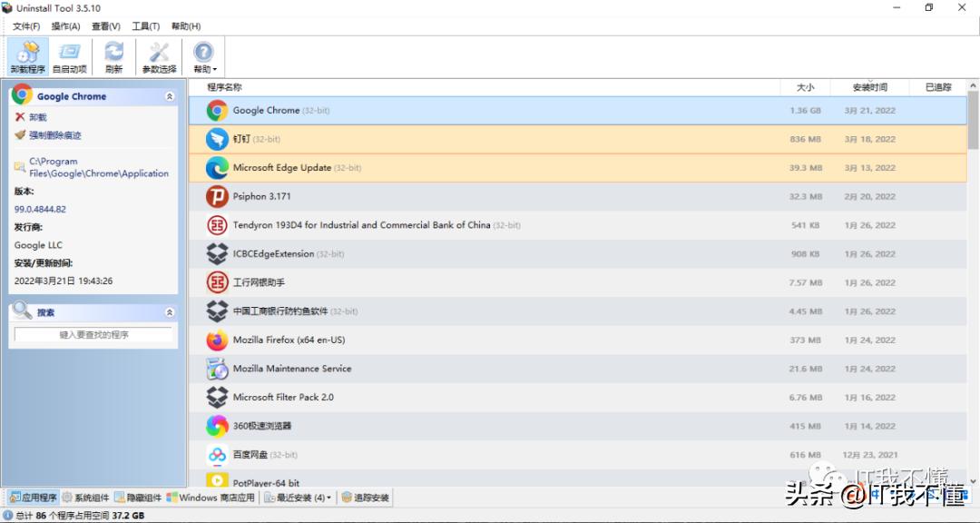
Task: Switch to the 系统组件 tab
Action: 85,498
